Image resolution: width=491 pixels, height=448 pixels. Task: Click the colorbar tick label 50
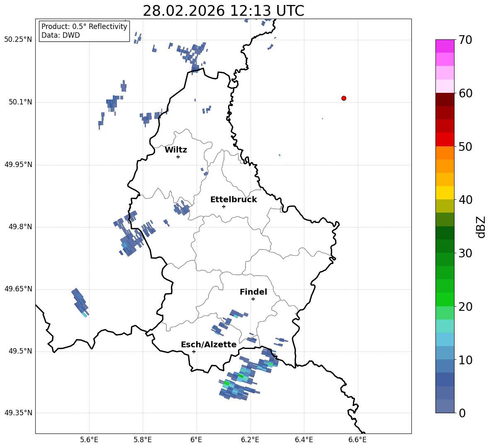(x=465, y=146)
